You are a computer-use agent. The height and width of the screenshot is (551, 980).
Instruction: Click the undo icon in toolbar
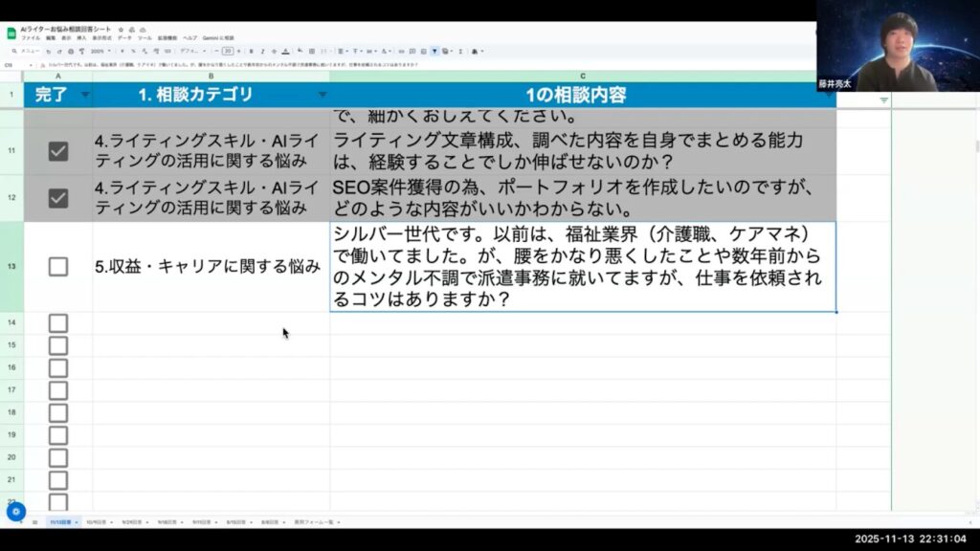pyautogui.click(x=50, y=51)
